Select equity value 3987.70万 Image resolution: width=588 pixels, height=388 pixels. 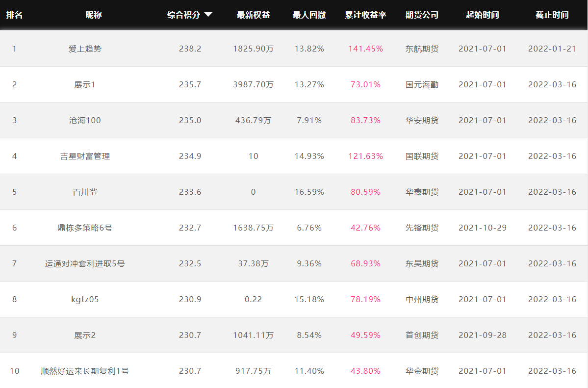point(253,85)
